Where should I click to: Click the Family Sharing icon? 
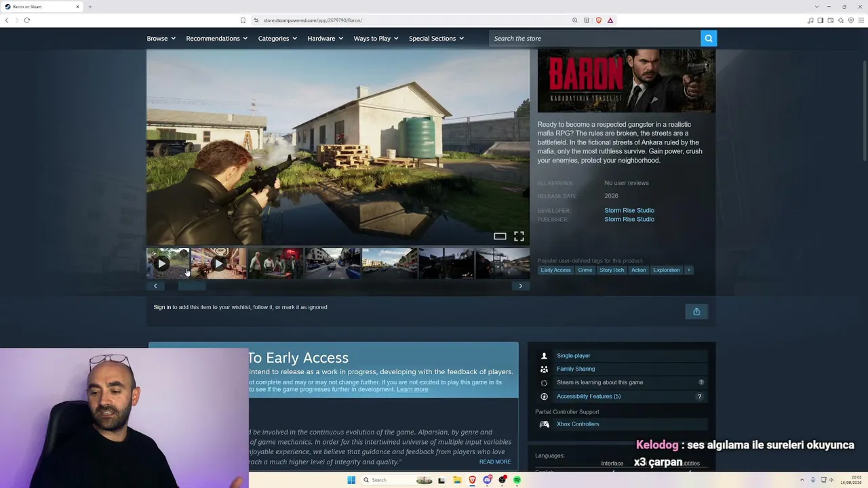tap(544, 369)
